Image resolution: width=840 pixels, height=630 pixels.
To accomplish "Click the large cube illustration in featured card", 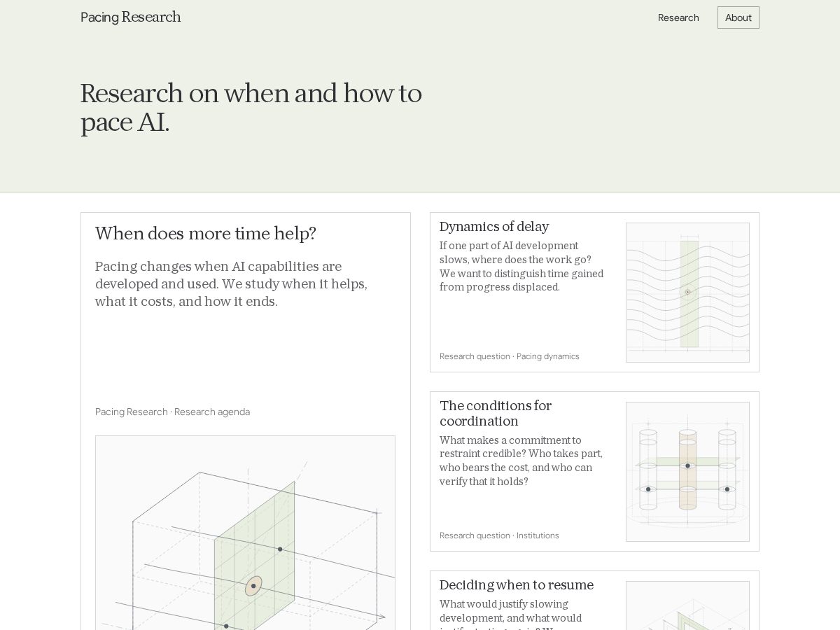I will (x=245, y=533).
